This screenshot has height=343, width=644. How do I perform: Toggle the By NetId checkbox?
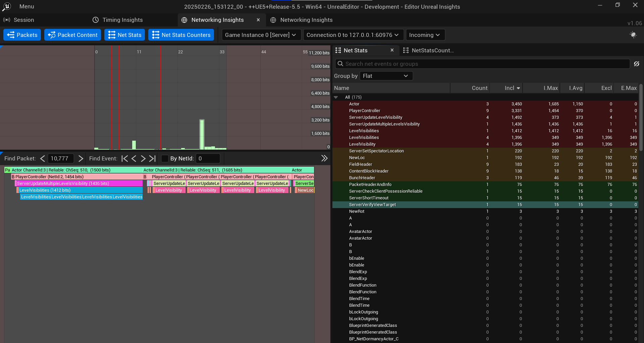(x=165, y=158)
